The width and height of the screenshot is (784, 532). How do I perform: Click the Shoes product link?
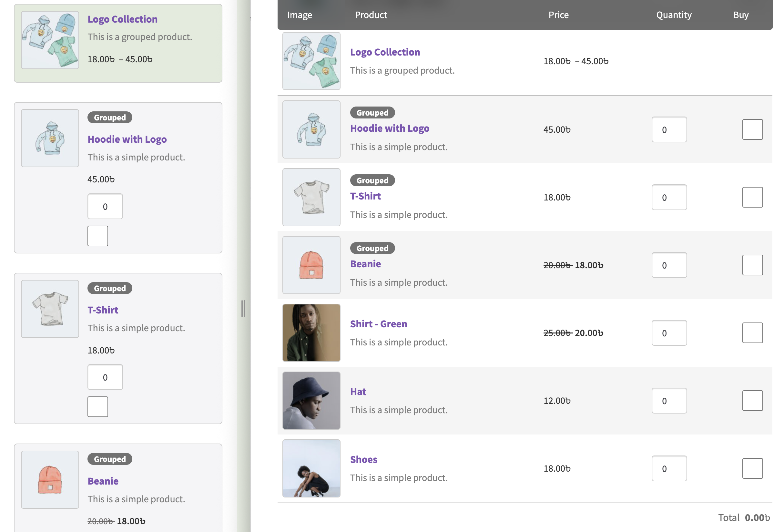point(363,459)
